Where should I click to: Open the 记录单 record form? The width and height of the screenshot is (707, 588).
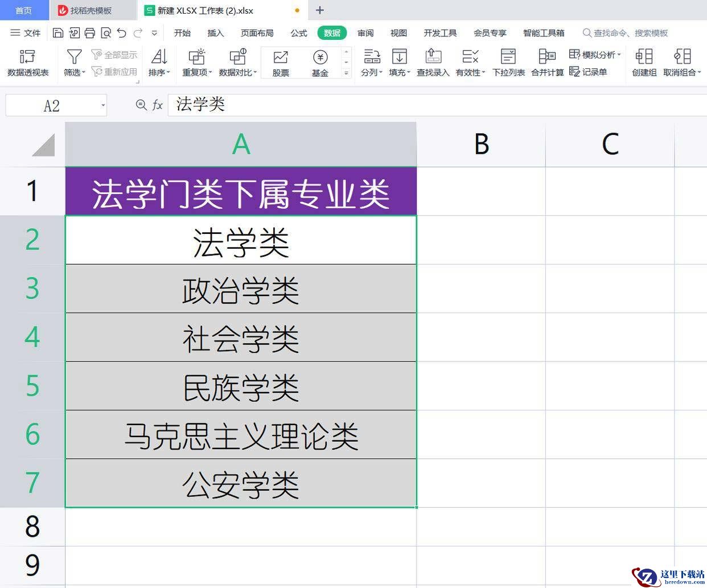(588, 72)
